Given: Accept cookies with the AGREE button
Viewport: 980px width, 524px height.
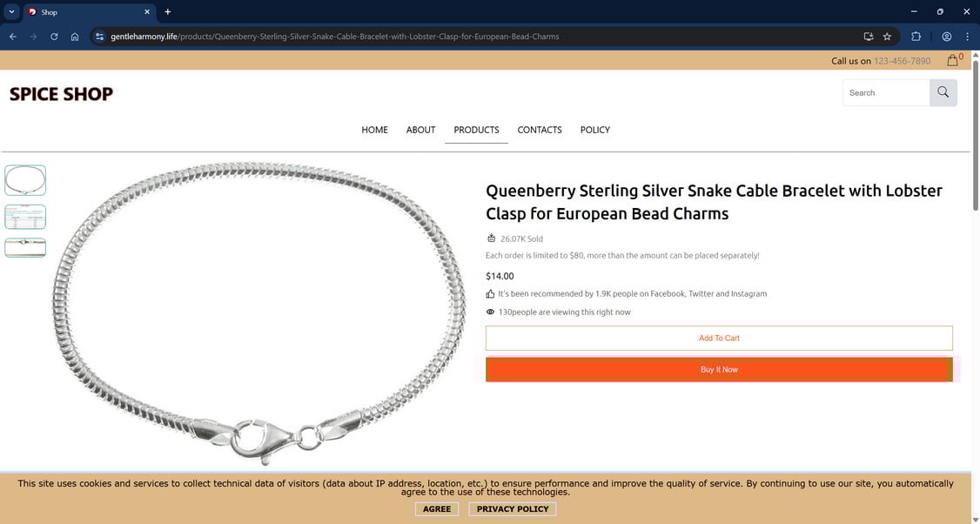Looking at the screenshot, I should [436, 509].
